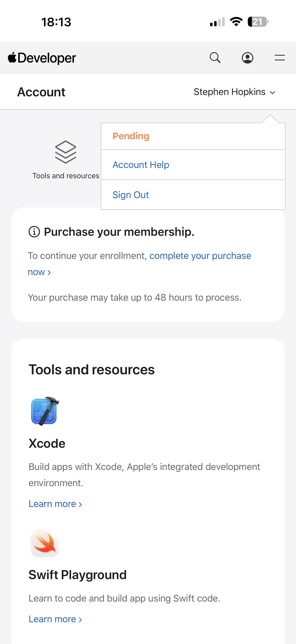Follow the complete your purchase now link
Viewport: 296px width, 644px height.
tap(200, 256)
